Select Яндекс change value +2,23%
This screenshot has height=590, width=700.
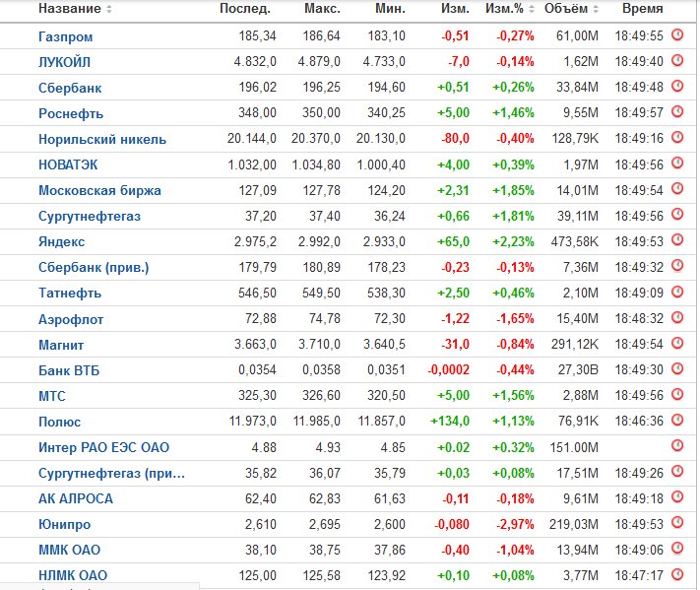(x=513, y=242)
